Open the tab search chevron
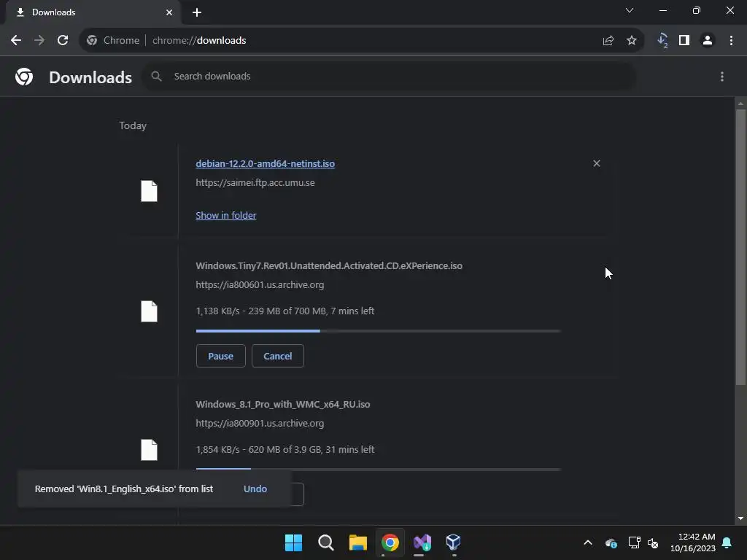Image resolution: width=747 pixels, height=560 pixels. coord(630,10)
